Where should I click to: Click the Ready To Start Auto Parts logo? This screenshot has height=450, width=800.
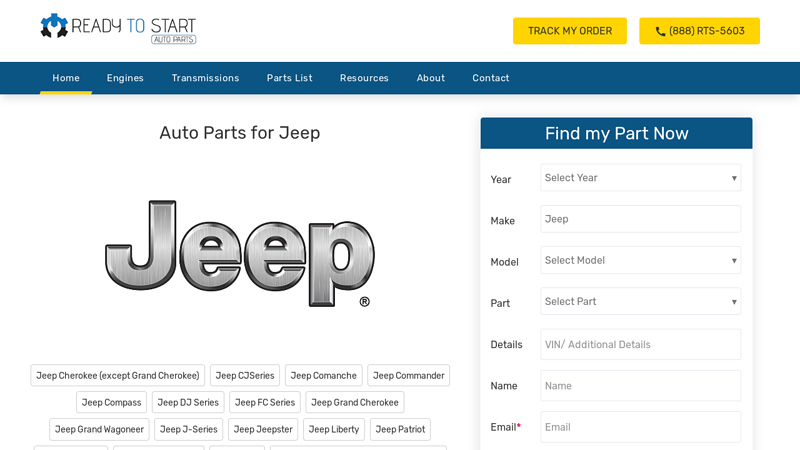coord(118,28)
